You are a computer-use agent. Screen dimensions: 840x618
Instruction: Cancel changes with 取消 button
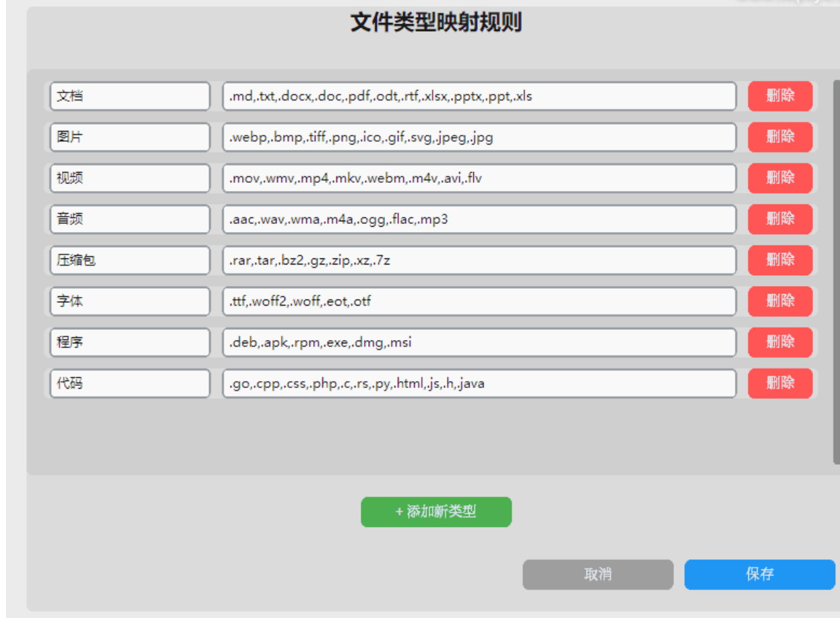pyautogui.click(x=597, y=575)
